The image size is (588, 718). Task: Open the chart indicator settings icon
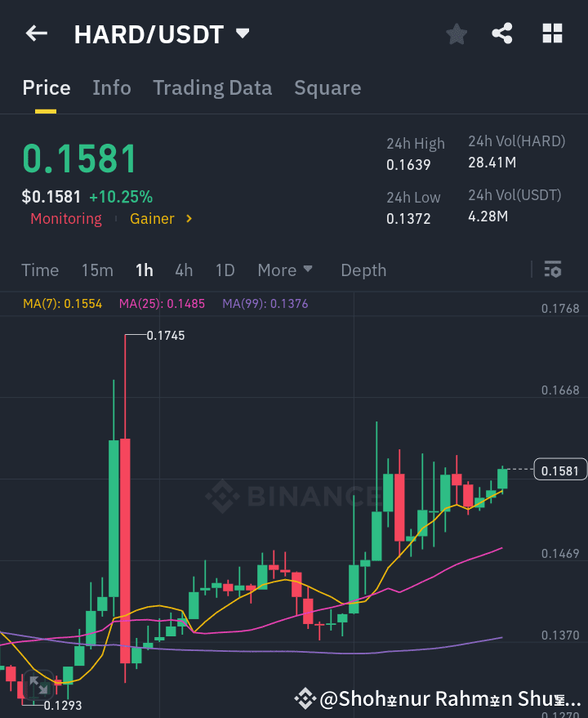[552, 269]
